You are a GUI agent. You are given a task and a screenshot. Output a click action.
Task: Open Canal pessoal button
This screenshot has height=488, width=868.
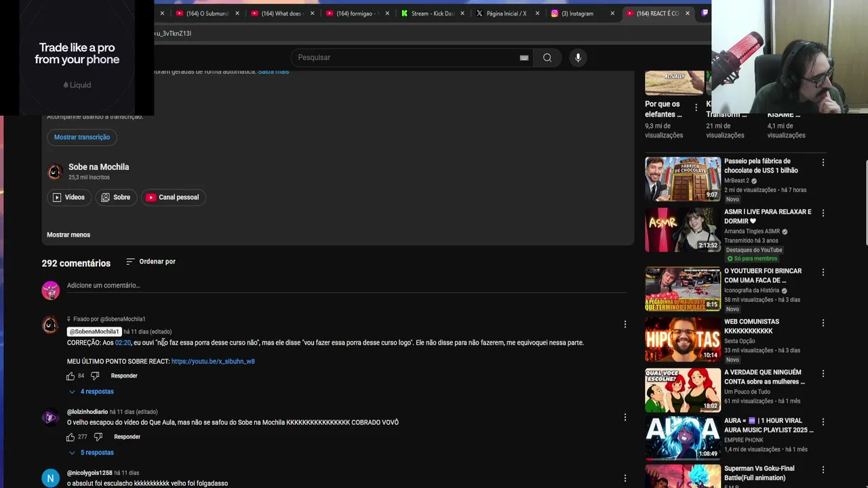click(x=172, y=197)
